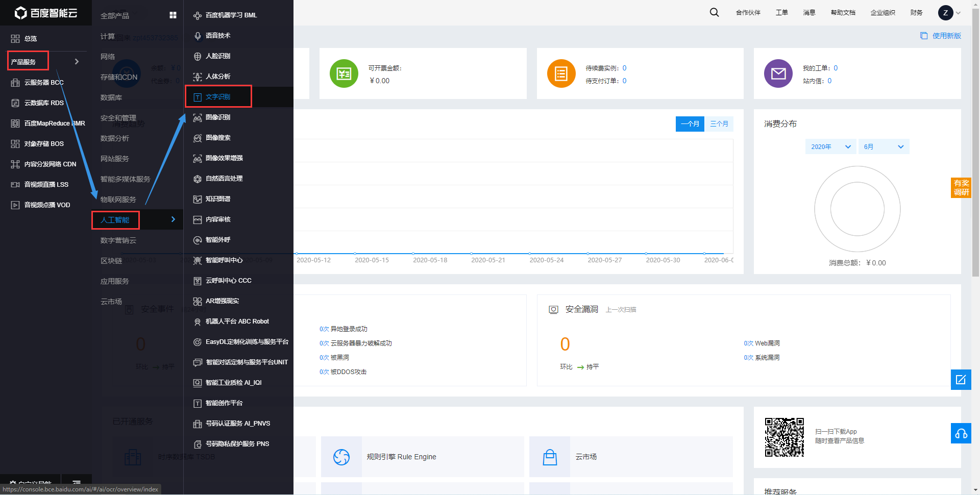Click the 消费分布 donut chart
This screenshot has width=980, height=495.
[857, 209]
